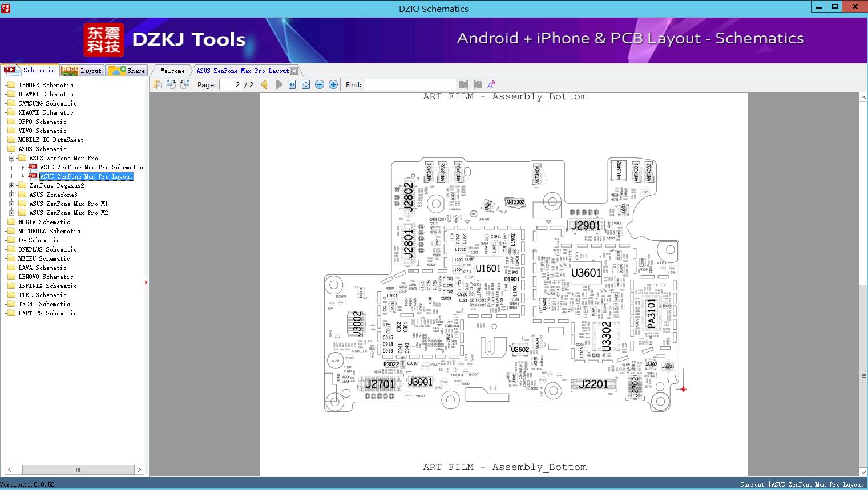Screen dimensions: 868x490
Task: Click the previous page arrow
Action: (264, 84)
